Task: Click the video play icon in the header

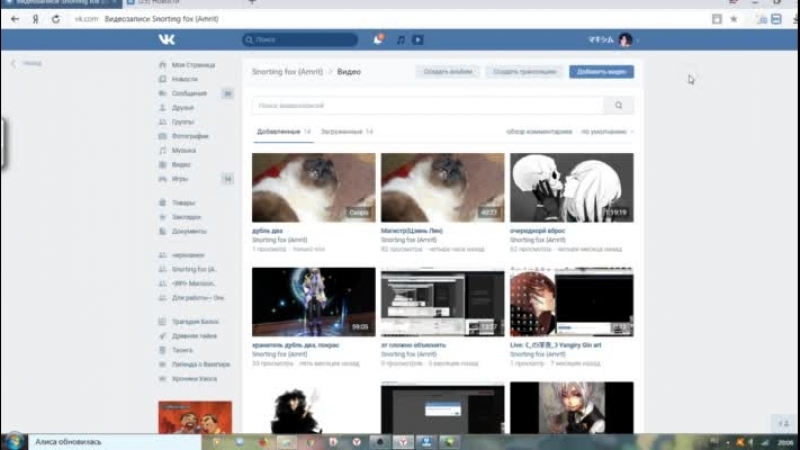Action: click(418, 40)
